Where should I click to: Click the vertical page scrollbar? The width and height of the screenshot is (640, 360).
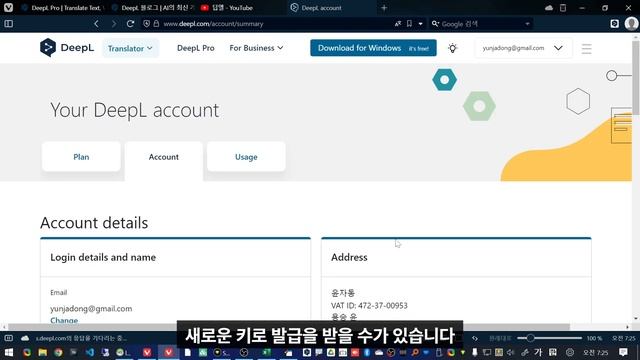pyautogui.click(x=636, y=78)
